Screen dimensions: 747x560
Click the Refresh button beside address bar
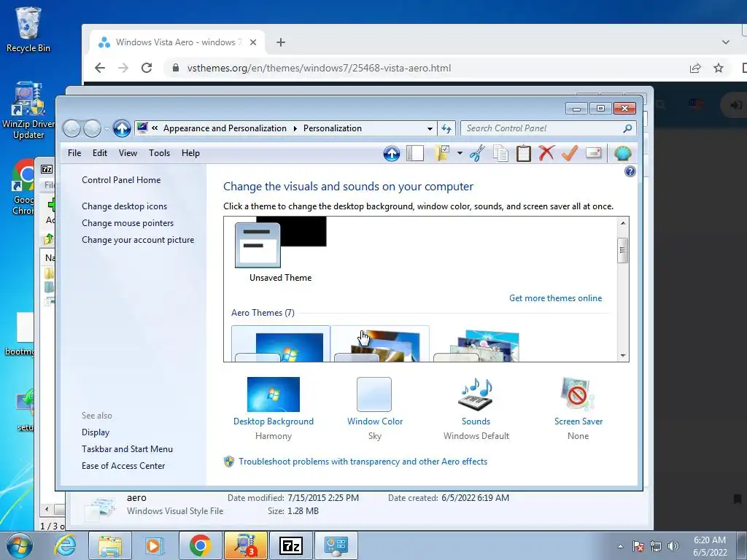pyautogui.click(x=446, y=128)
